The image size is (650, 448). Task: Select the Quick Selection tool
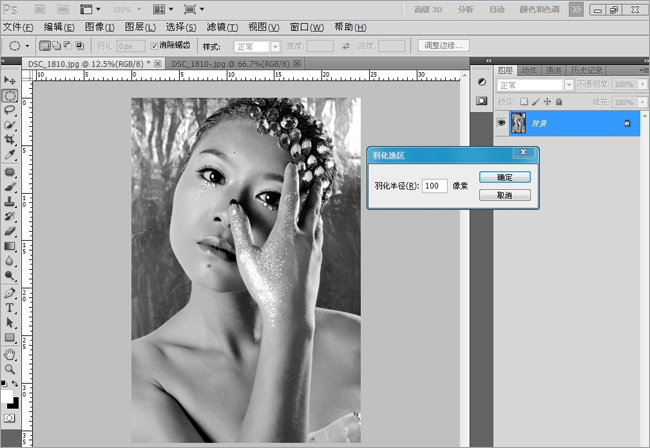(10, 125)
